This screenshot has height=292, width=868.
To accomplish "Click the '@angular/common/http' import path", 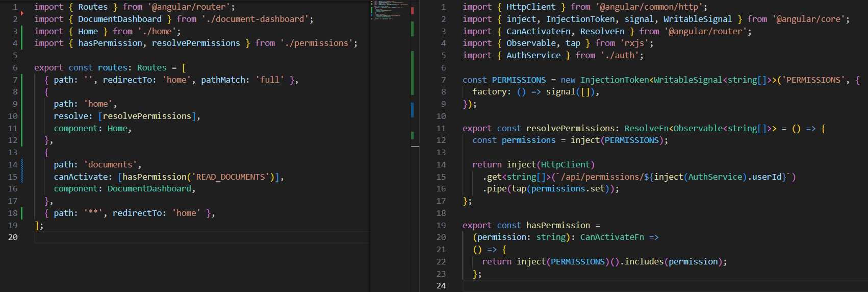I will point(650,7).
